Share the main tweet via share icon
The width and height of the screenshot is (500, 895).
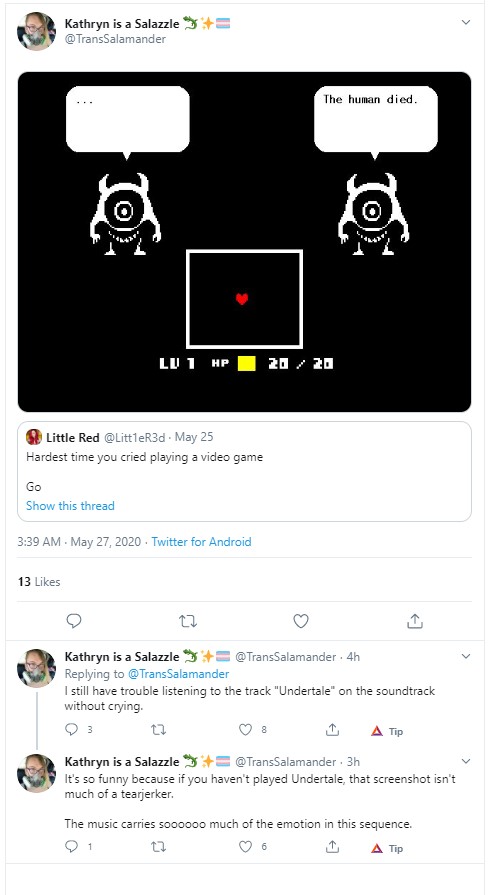415,621
